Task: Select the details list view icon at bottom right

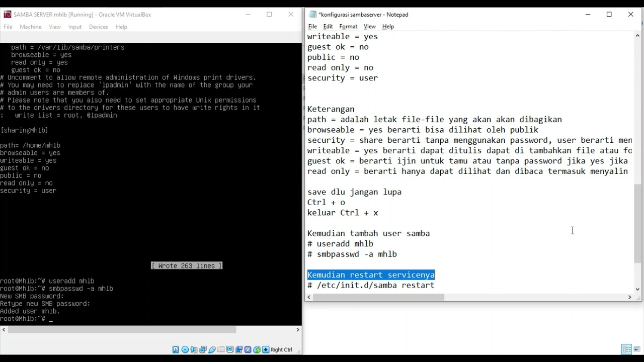Action: [626, 349]
